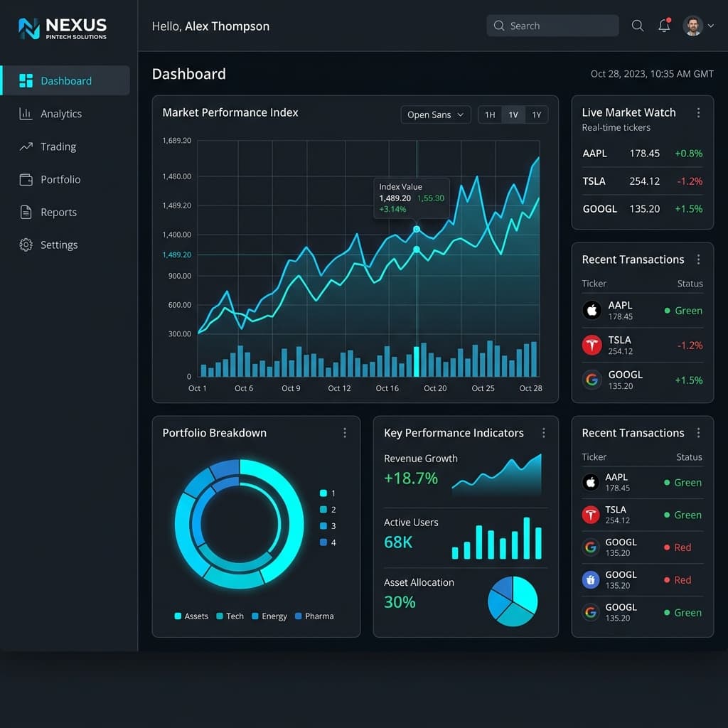Click the GOOGL row in Live Market Watch

pos(643,209)
